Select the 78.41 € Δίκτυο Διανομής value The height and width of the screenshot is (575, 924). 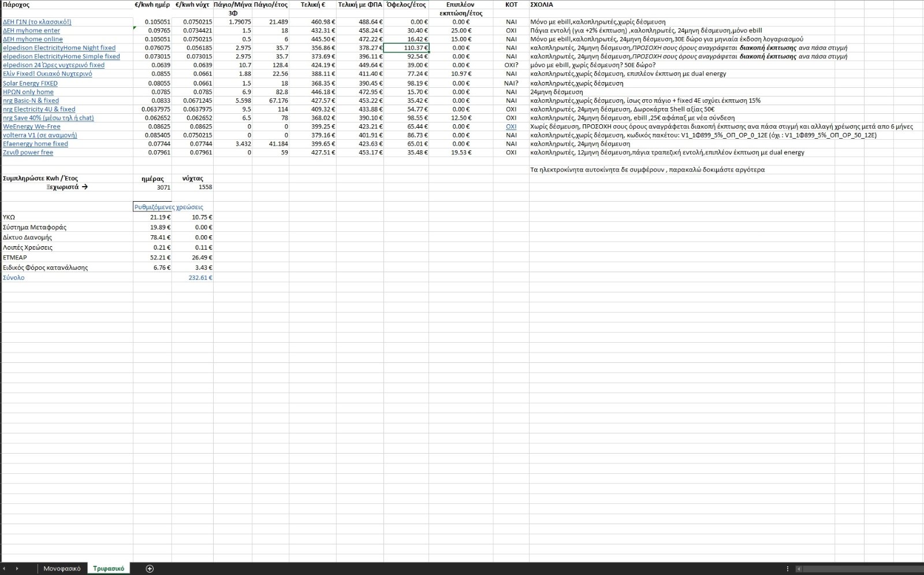[x=152, y=238]
